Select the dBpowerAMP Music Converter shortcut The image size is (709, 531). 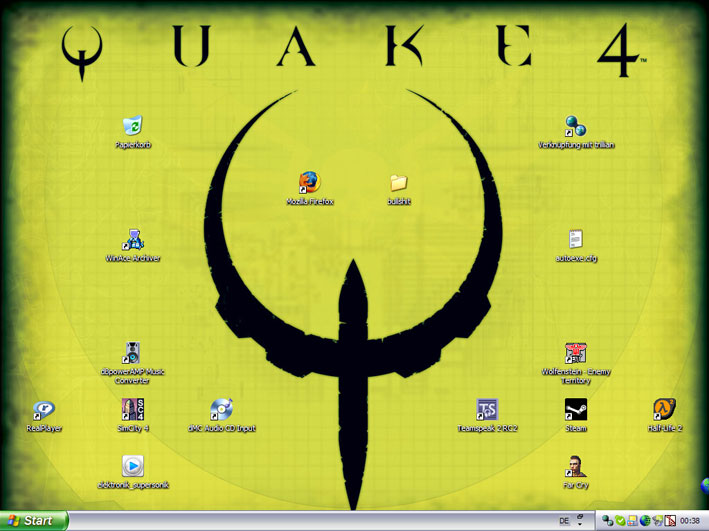coord(133,353)
